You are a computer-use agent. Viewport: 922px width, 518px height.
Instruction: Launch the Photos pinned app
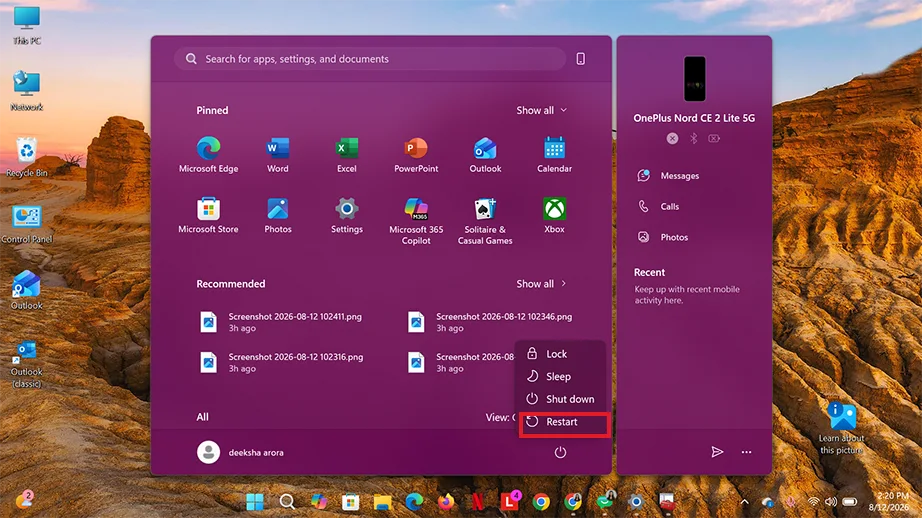click(x=278, y=215)
